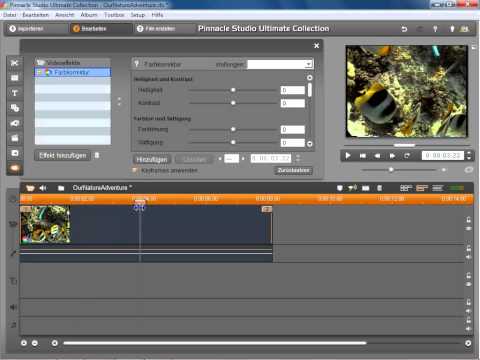
Task: Open the Toolbox menu
Action: click(x=114, y=15)
